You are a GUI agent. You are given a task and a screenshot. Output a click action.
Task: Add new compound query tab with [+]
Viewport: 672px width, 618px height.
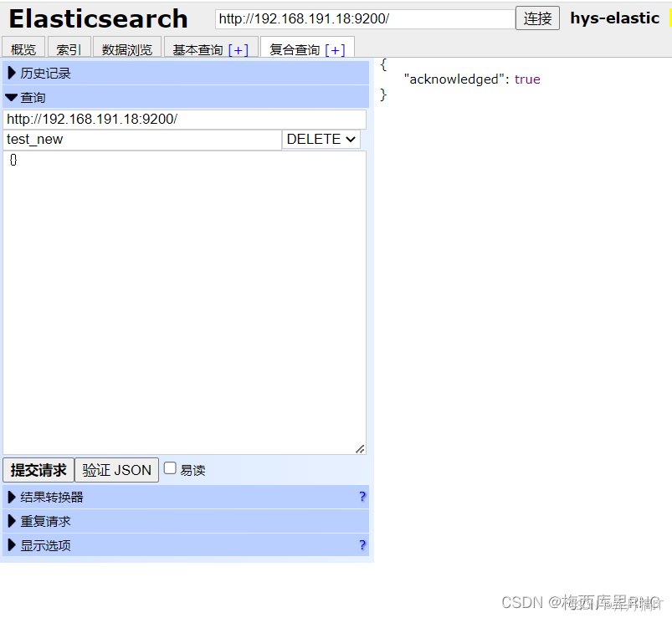pos(335,50)
